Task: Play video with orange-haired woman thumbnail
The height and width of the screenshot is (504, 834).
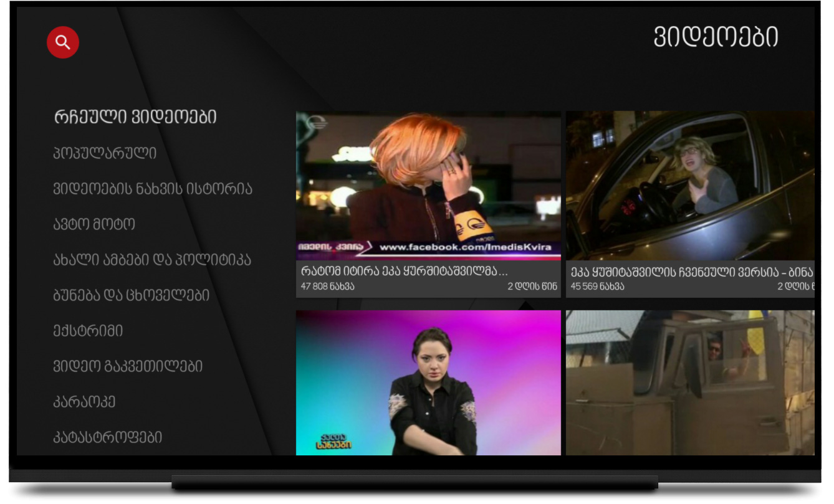Action: click(x=428, y=185)
